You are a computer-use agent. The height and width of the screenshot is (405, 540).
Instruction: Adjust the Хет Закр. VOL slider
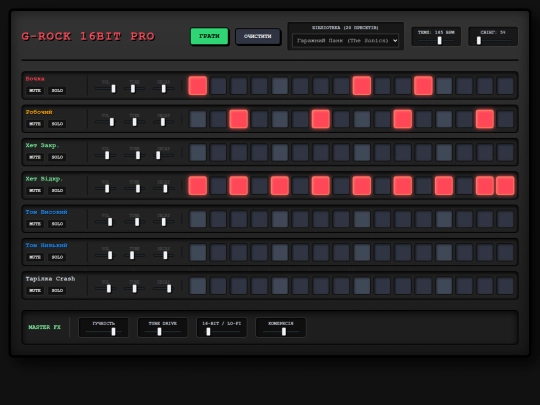point(105,155)
